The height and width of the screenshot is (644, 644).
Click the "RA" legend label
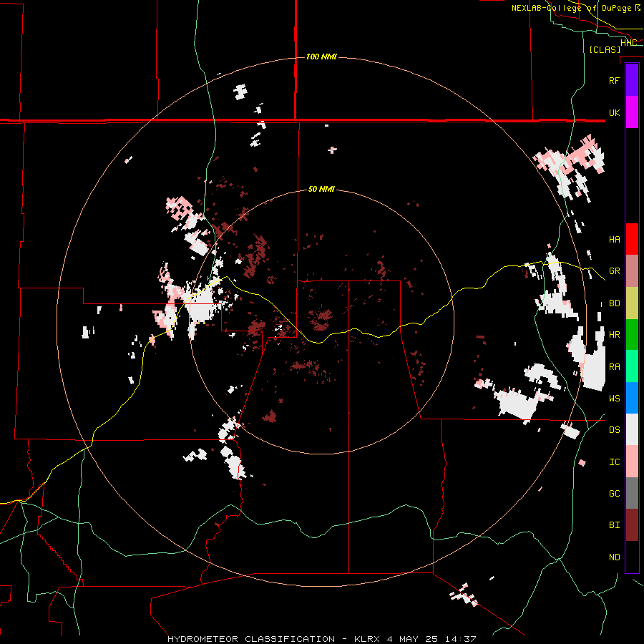[x=614, y=367]
